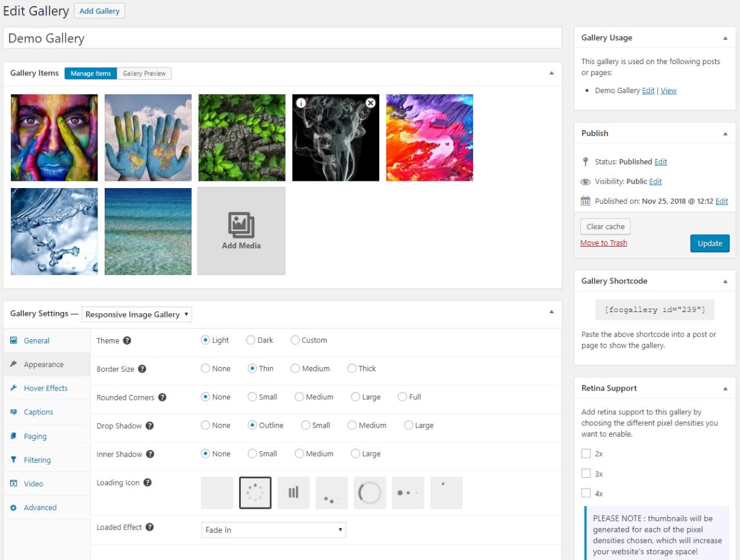Click the blue Update button
This screenshot has width=740, height=560.
[710, 243]
